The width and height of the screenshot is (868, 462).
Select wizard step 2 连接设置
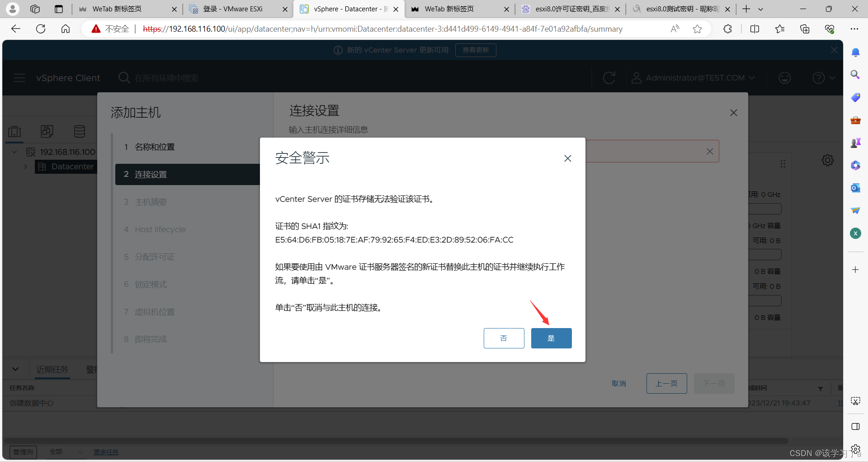click(188, 174)
